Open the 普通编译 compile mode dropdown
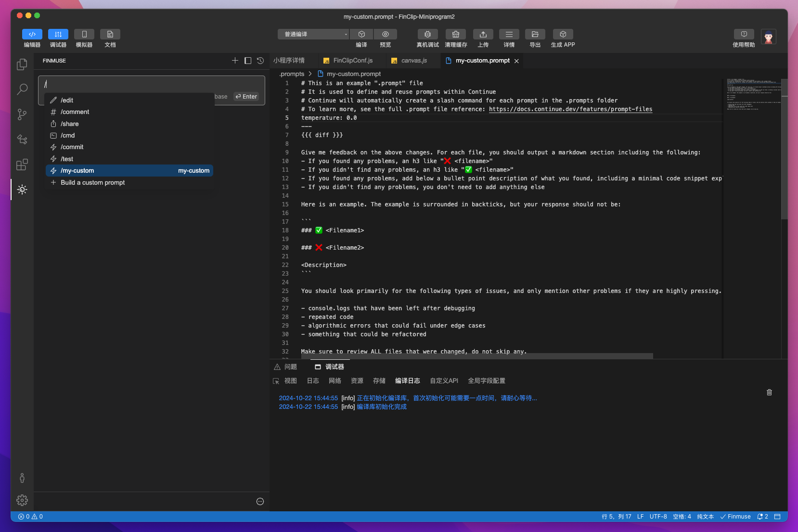 (x=313, y=34)
